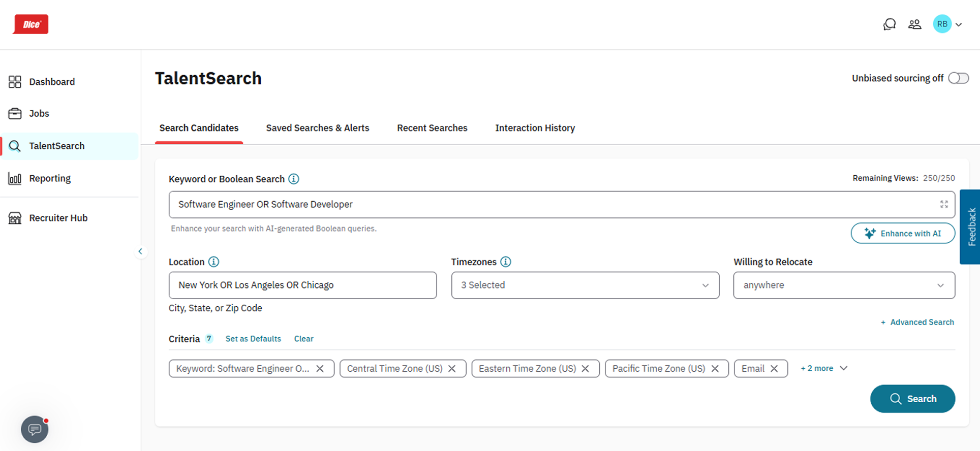
Task: Switch to Saved Searches & Alerts tab
Action: (318, 128)
